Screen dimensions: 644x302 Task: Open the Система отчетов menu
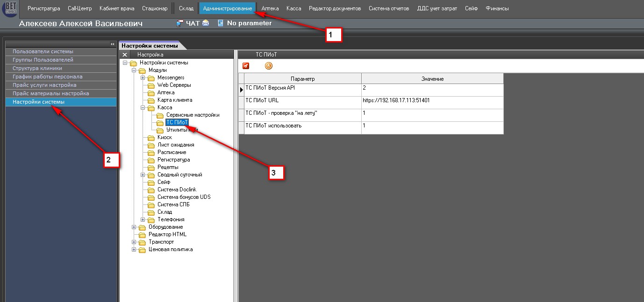389,8
